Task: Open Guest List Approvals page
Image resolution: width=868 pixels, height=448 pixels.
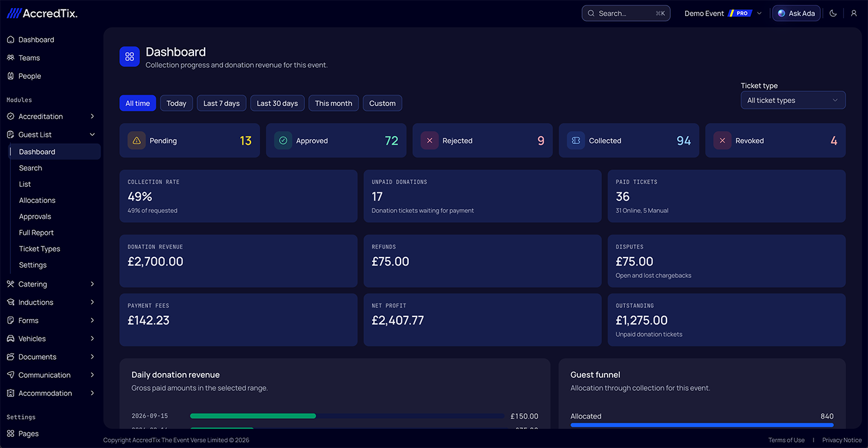Action: click(35, 217)
